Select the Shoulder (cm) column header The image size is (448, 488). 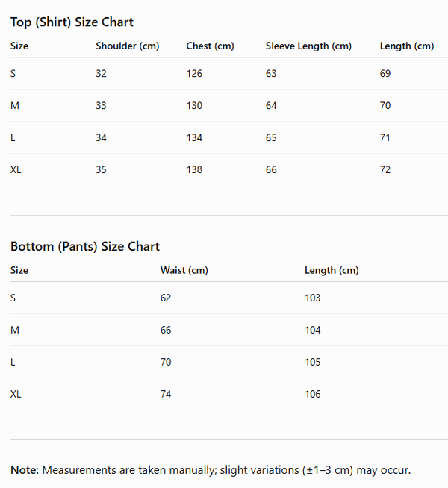click(x=128, y=46)
